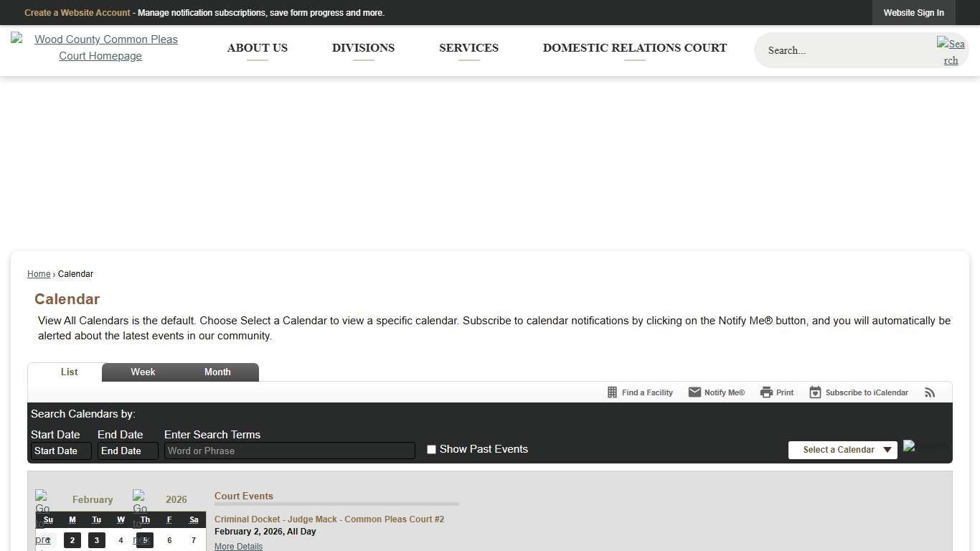Click the Home breadcrumb link
Screen dimensions: 980x551
[x=39, y=274]
